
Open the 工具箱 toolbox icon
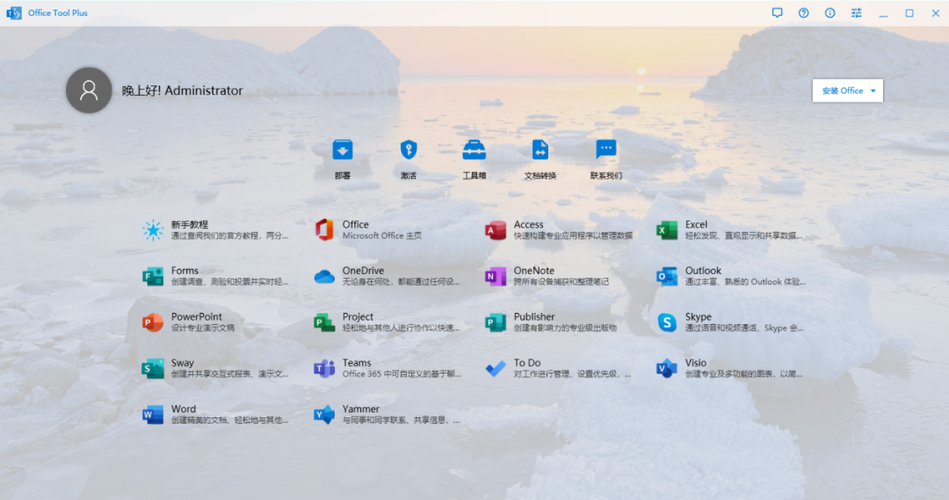coord(474,150)
